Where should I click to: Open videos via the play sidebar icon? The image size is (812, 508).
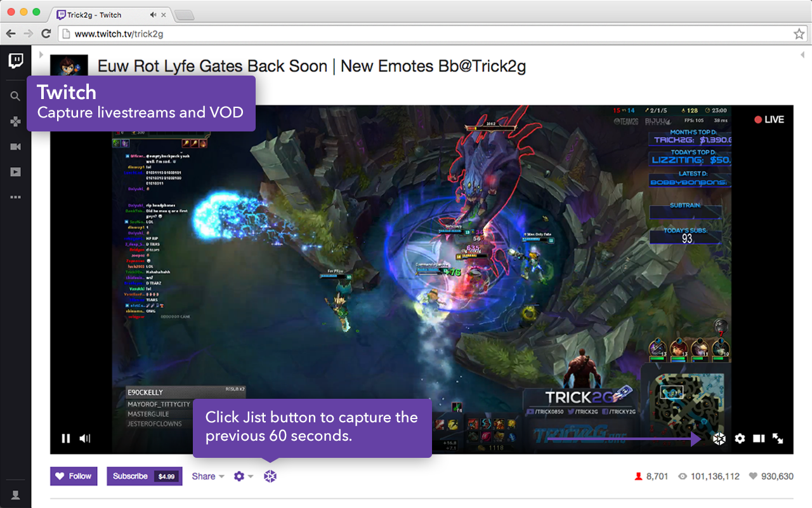coord(15,171)
